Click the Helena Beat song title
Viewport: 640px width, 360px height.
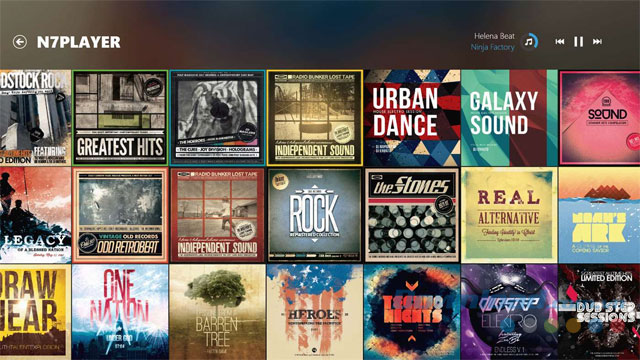point(494,36)
